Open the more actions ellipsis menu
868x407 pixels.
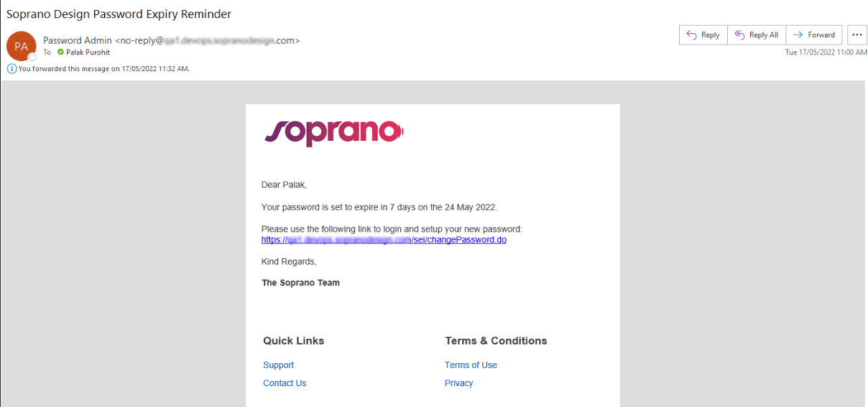[857, 35]
